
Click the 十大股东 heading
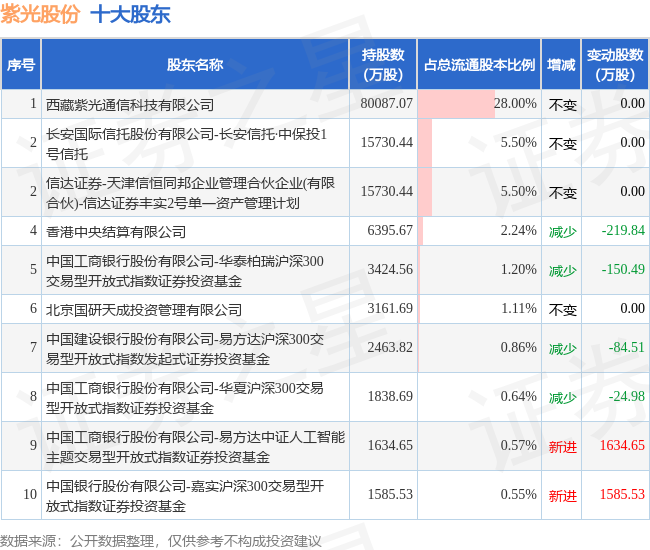point(130,14)
